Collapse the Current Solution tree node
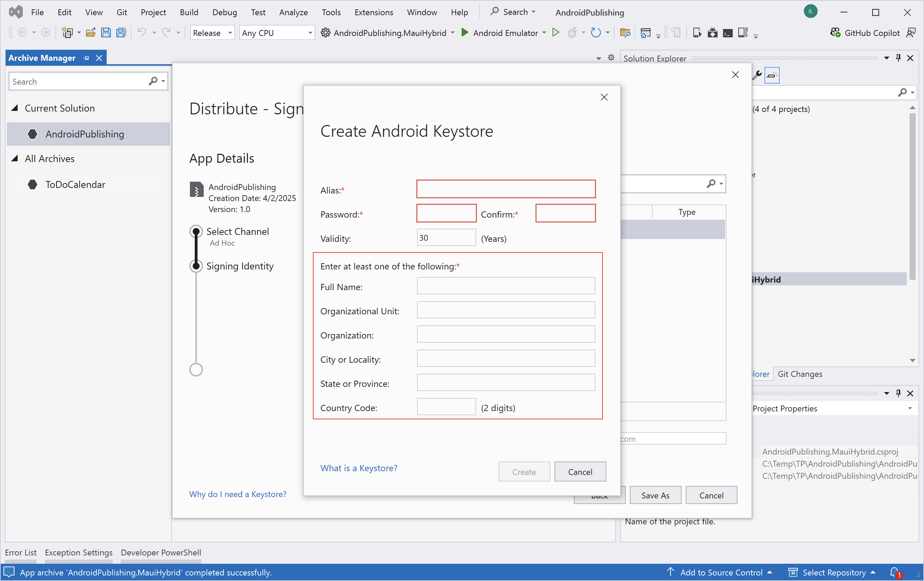 point(15,108)
